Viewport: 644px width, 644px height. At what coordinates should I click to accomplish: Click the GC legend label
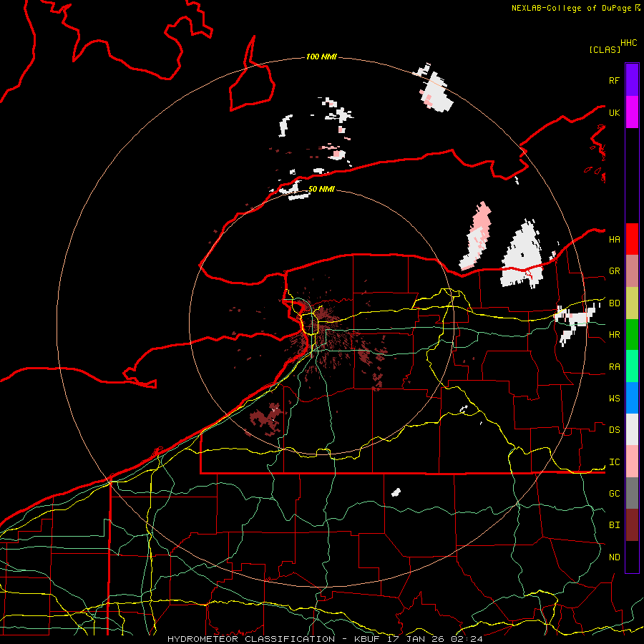tap(614, 493)
